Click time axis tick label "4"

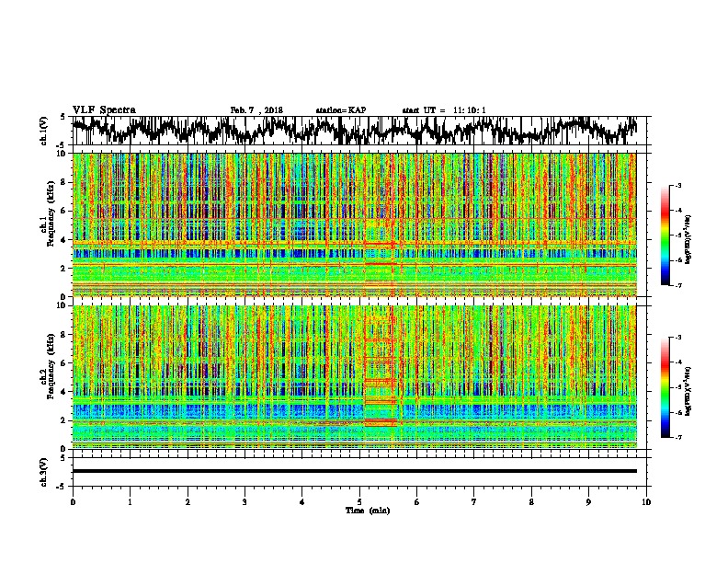tap(302, 502)
